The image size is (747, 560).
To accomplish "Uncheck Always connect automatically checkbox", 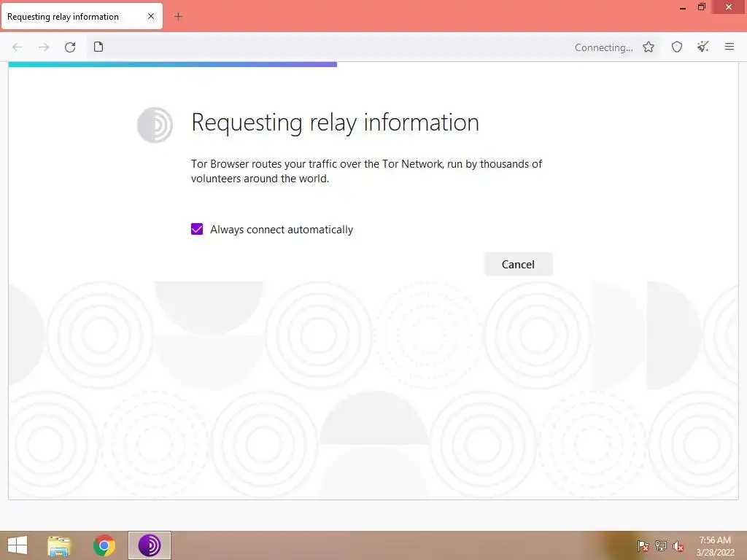I will point(197,229).
